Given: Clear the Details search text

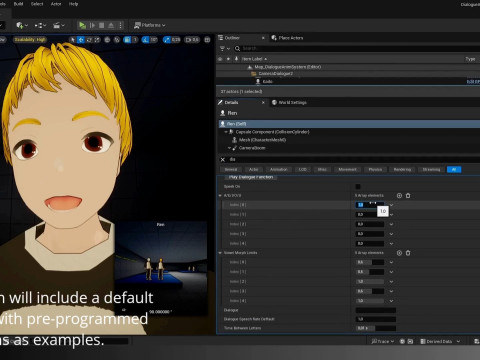Looking at the screenshot, I should pyautogui.click(x=223, y=159).
